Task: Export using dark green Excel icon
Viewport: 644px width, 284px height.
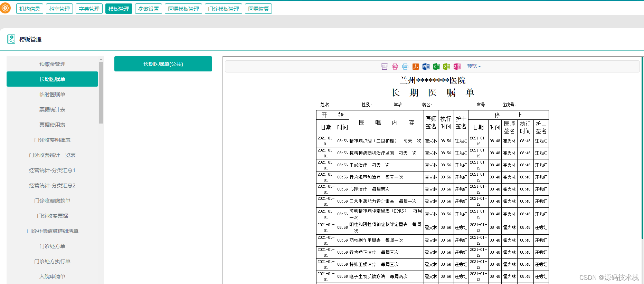Action: pos(436,66)
